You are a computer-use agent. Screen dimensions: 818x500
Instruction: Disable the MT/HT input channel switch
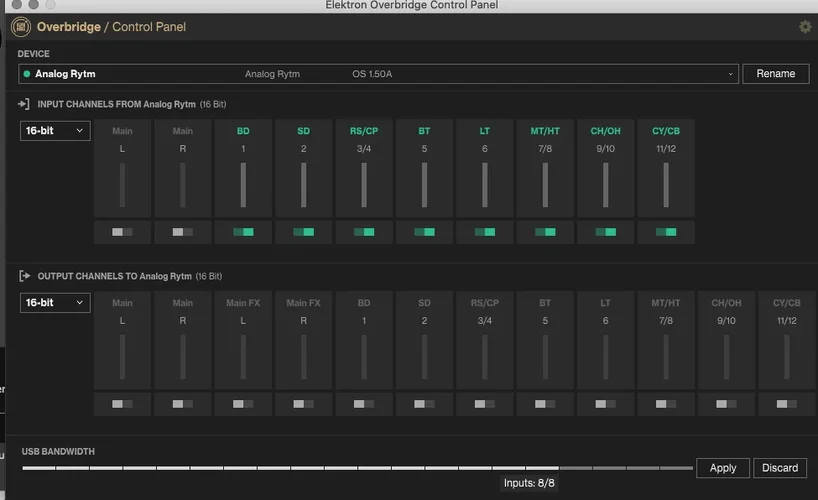(x=545, y=232)
